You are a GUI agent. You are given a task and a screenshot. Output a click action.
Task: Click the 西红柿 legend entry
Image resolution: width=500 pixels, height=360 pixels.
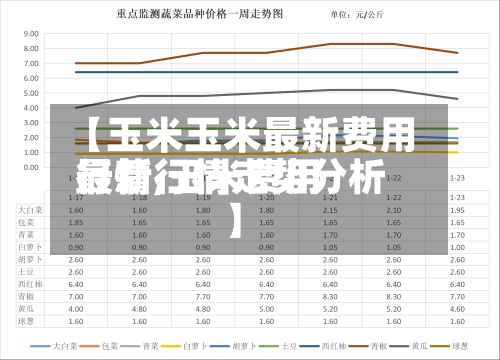click(x=323, y=346)
